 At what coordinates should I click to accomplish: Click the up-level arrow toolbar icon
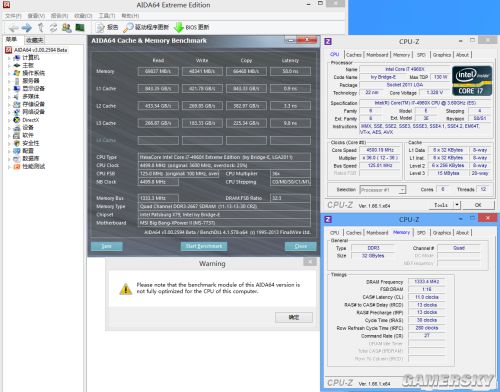pyautogui.click(x=41, y=28)
